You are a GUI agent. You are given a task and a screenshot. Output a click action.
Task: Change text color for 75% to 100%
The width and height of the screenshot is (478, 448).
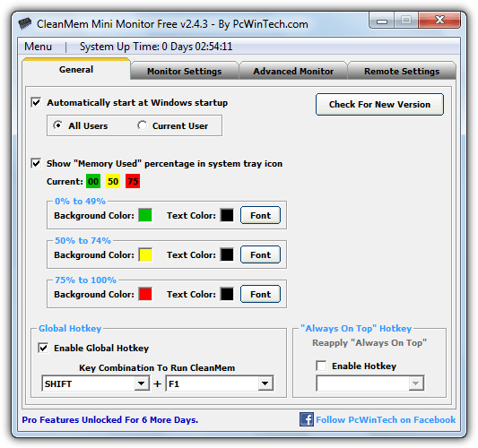click(227, 294)
